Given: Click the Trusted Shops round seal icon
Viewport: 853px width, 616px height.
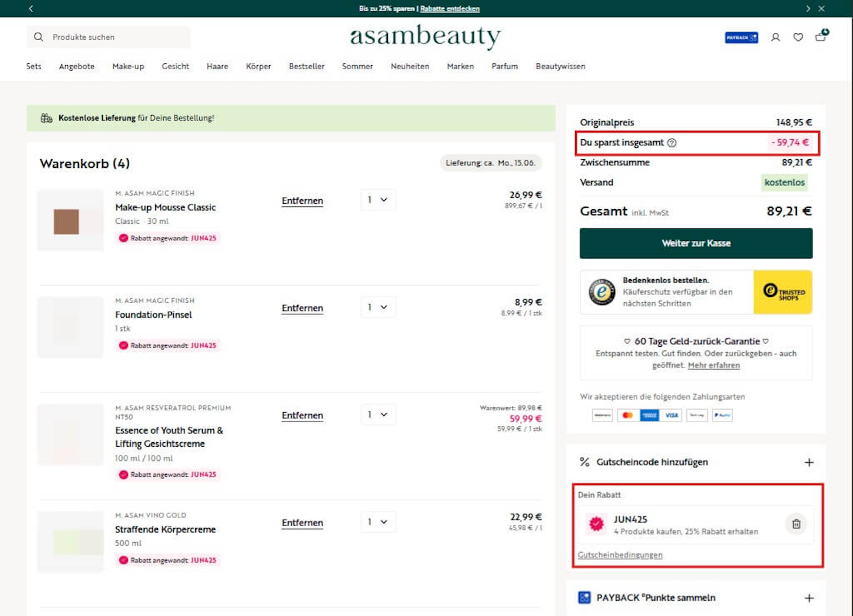Looking at the screenshot, I should click(x=602, y=292).
